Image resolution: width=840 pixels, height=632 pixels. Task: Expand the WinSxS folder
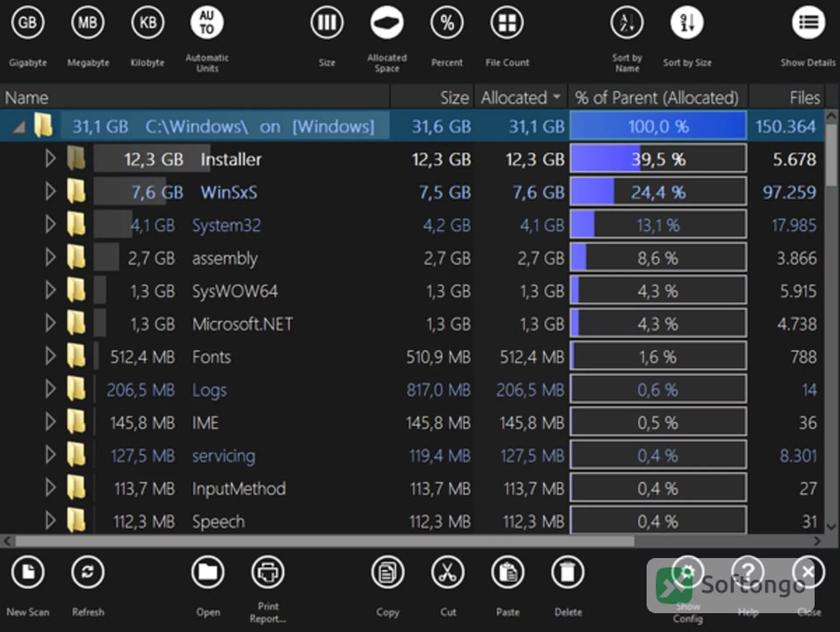tap(50, 192)
